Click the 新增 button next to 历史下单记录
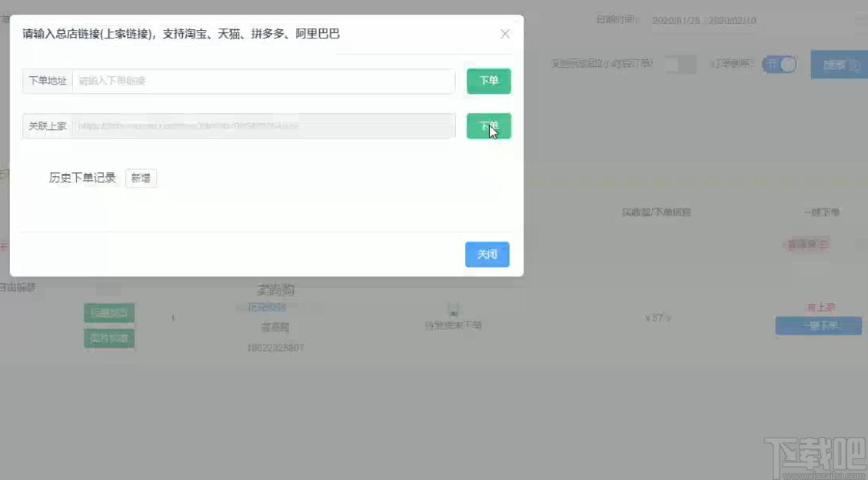Viewport: 868px width, 480px height. pos(141,178)
